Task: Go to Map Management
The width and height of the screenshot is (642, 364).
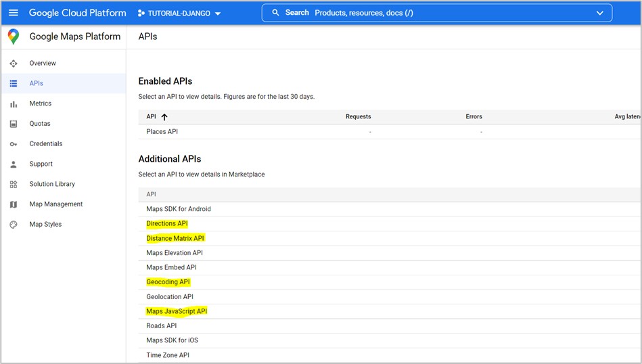Action: coord(56,204)
